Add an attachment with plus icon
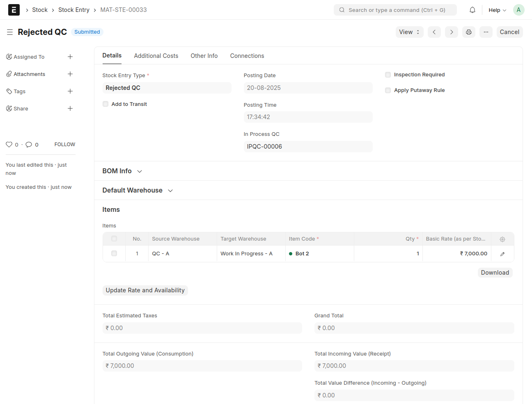The width and height of the screenshot is (532, 404). click(70, 74)
